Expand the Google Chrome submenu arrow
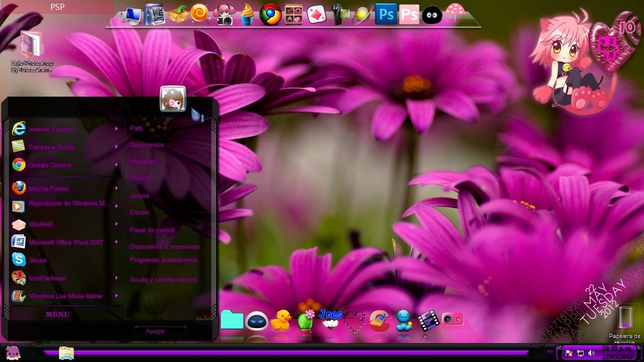The height and width of the screenshot is (362, 644). pyautogui.click(x=116, y=165)
